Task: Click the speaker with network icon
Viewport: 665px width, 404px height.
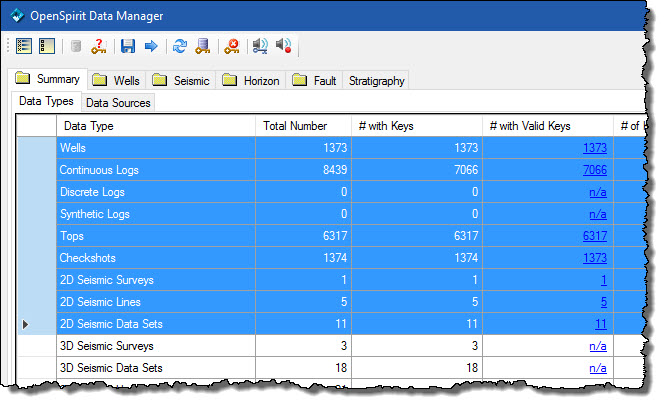Action: [x=260, y=46]
